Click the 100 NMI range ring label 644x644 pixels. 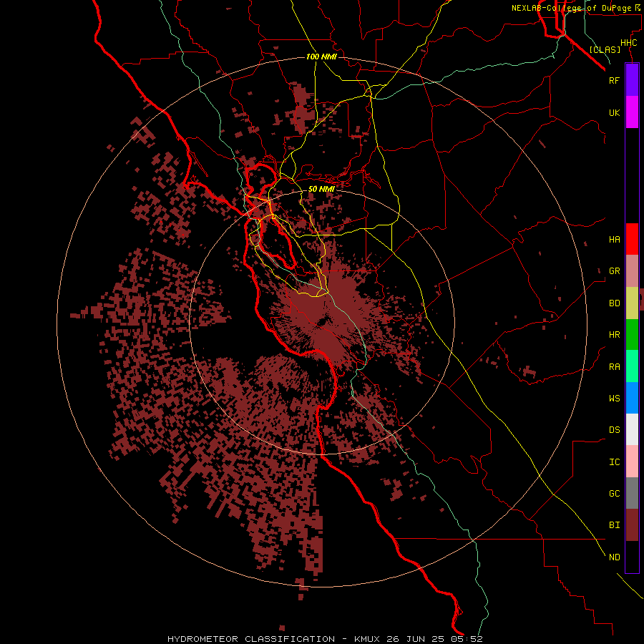tap(321, 57)
